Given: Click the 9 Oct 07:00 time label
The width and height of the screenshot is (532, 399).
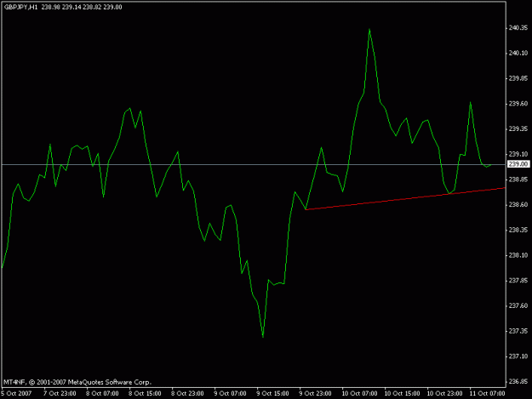Looking at the screenshot, I should tap(230, 393).
